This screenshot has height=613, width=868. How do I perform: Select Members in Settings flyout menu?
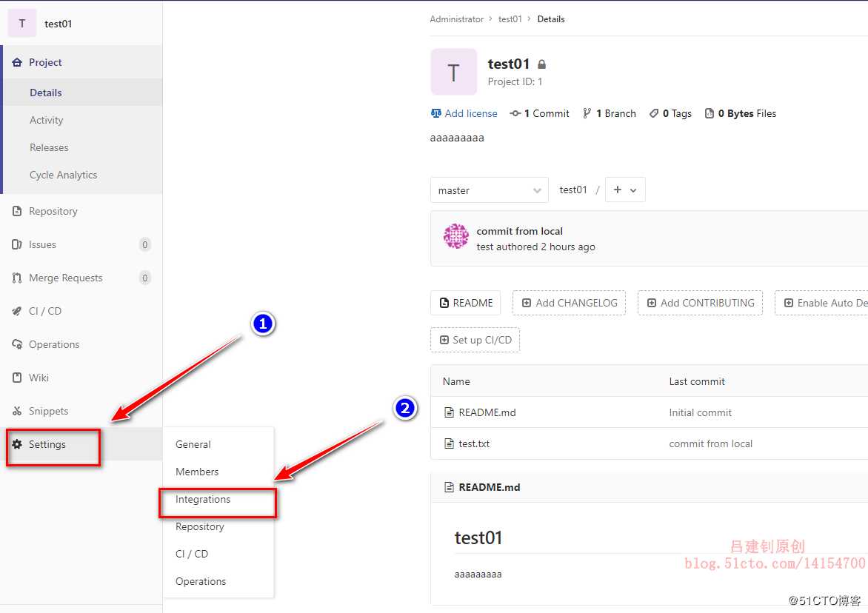[197, 472]
